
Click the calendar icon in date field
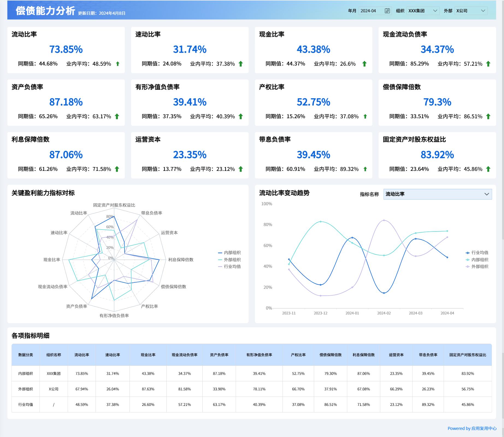coord(387,11)
